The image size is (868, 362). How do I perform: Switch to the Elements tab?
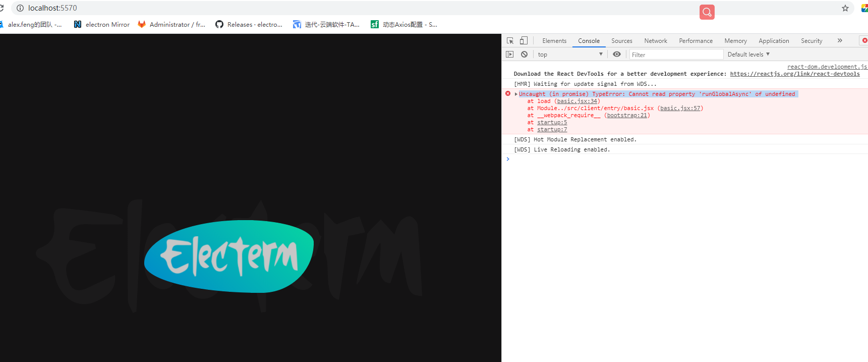coord(554,41)
